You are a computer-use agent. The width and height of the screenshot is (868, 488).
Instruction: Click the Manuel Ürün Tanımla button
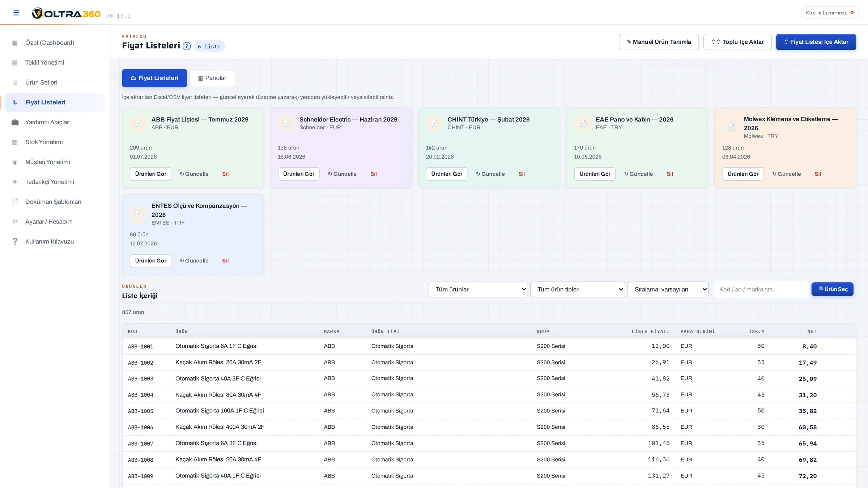click(x=659, y=42)
